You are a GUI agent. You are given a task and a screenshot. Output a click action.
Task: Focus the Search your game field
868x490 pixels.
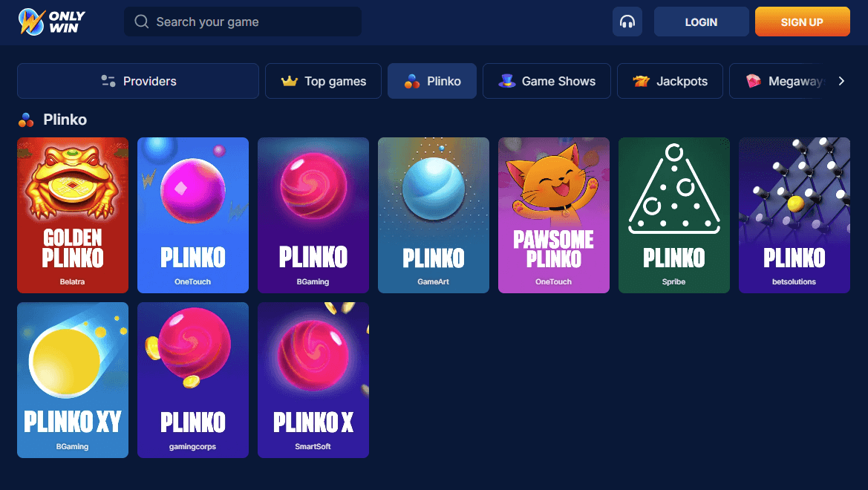243,22
